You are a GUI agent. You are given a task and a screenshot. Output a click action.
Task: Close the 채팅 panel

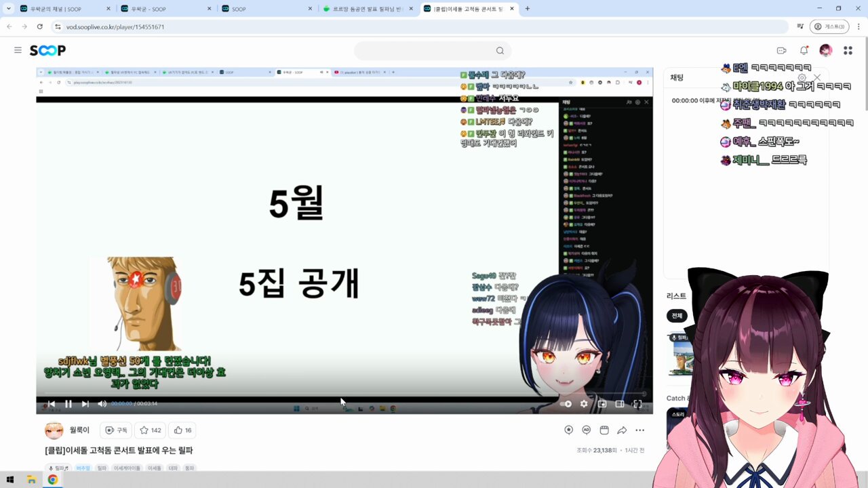click(x=817, y=78)
